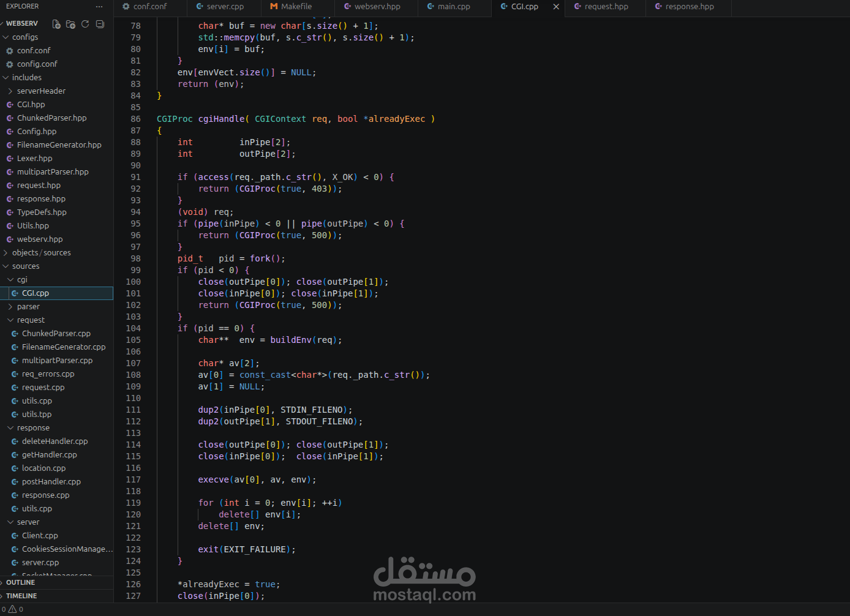Open ChunkedParser.hpp from includes
The image size is (850, 616).
[x=51, y=118]
